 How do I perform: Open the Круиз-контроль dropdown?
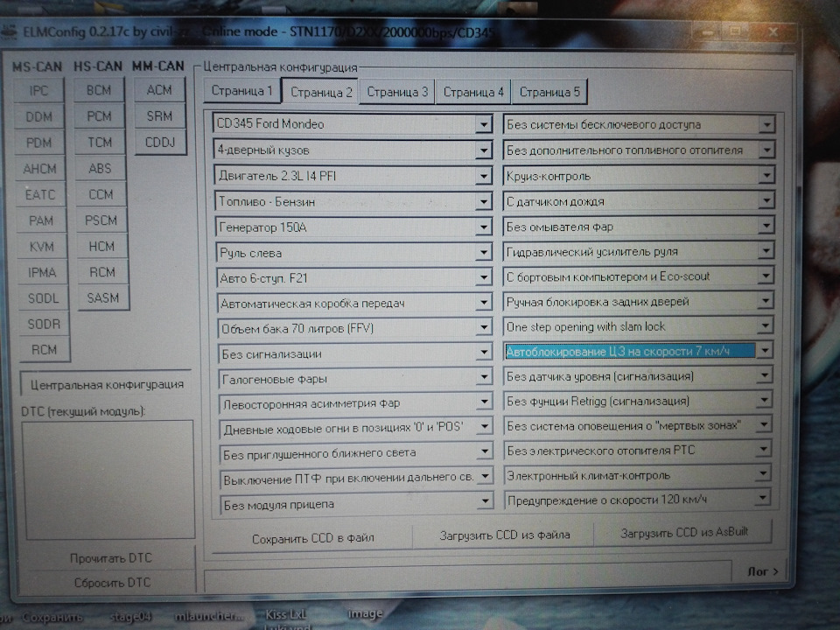pyautogui.click(x=766, y=175)
